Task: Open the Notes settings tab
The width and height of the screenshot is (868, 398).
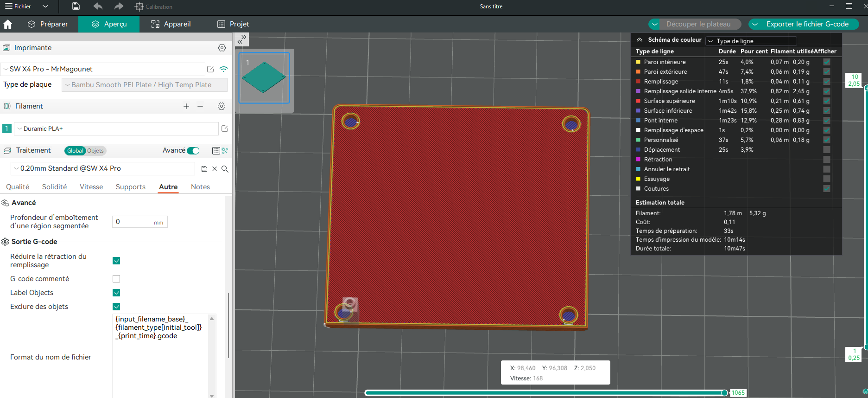Action: (x=200, y=187)
